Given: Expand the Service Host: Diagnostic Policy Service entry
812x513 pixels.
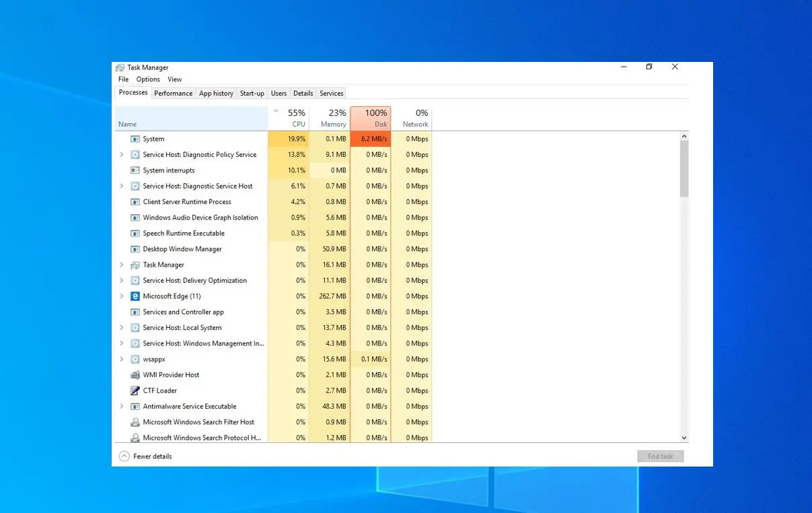Looking at the screenshot, I should pyautogui.click(x=122, y=154).
